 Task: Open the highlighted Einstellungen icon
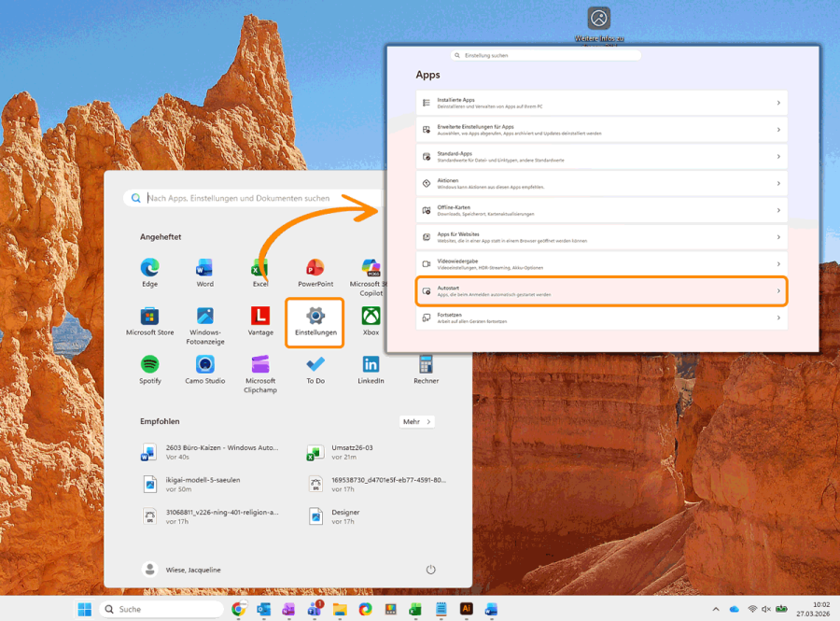pos(315,322)
